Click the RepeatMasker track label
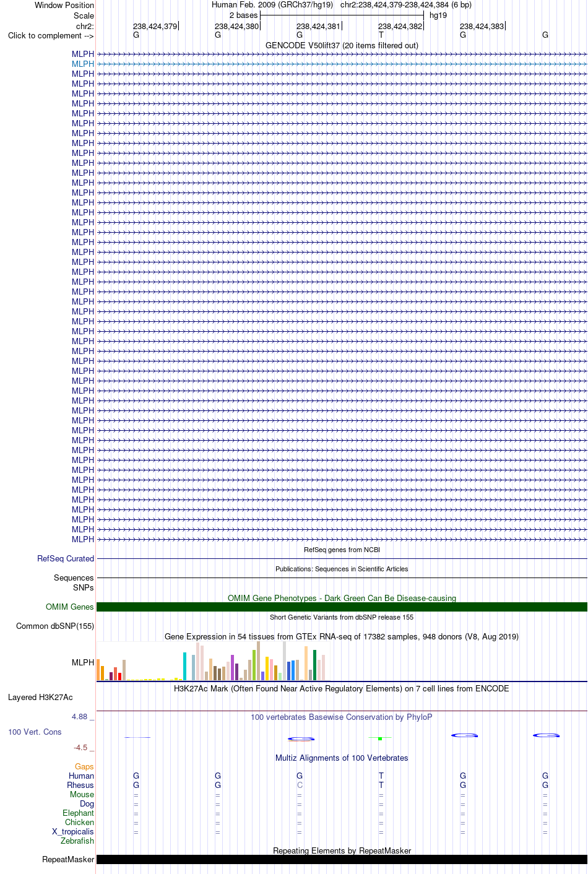Screen dimensions: 588x874 point(68,859)
